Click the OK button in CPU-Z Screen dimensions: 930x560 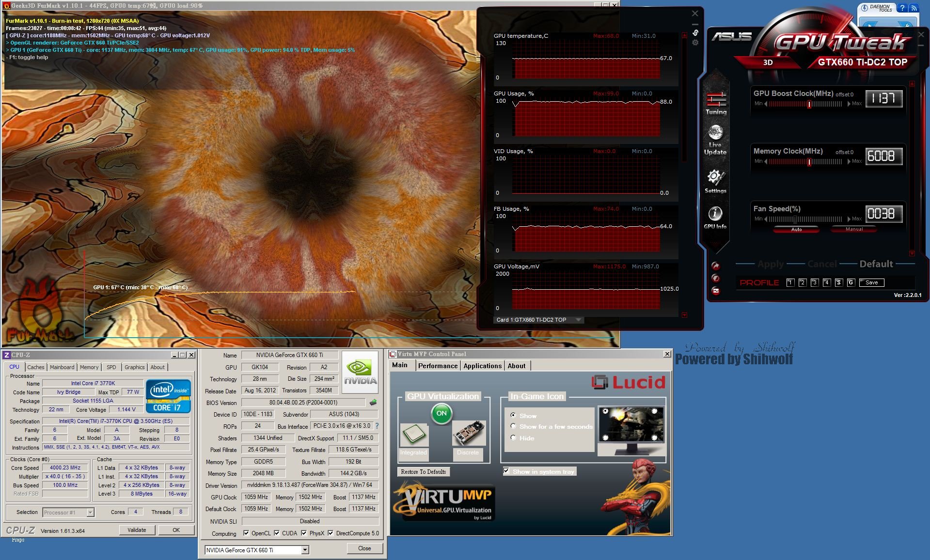tap(176, 530)
